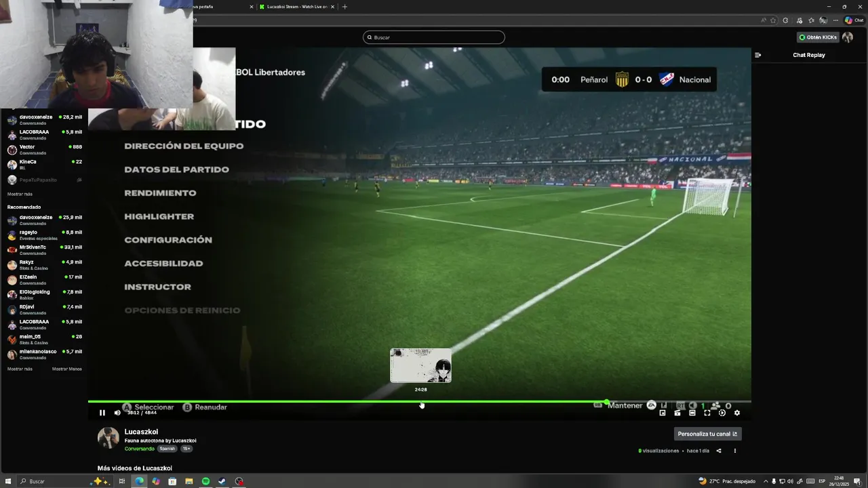This screenshot has width=868, height=488.
Task: Select the Spanish language tag
Action: coord(167,449)
